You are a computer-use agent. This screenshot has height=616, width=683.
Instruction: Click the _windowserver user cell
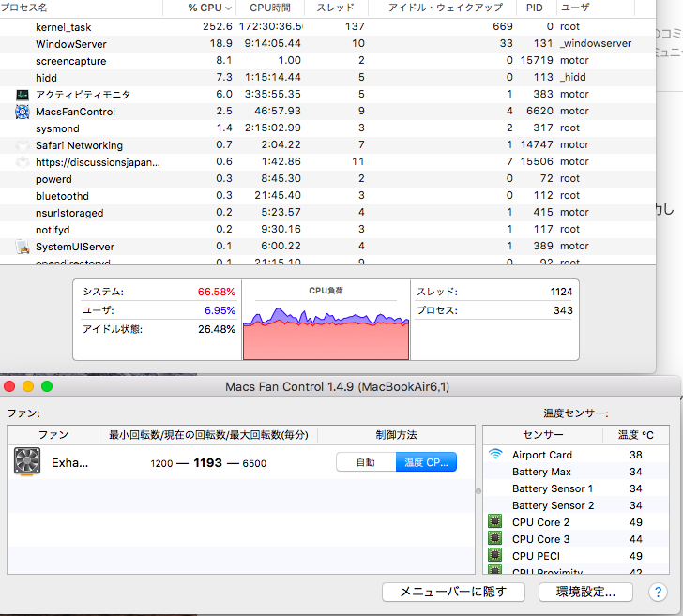click(x=596, y=43)
